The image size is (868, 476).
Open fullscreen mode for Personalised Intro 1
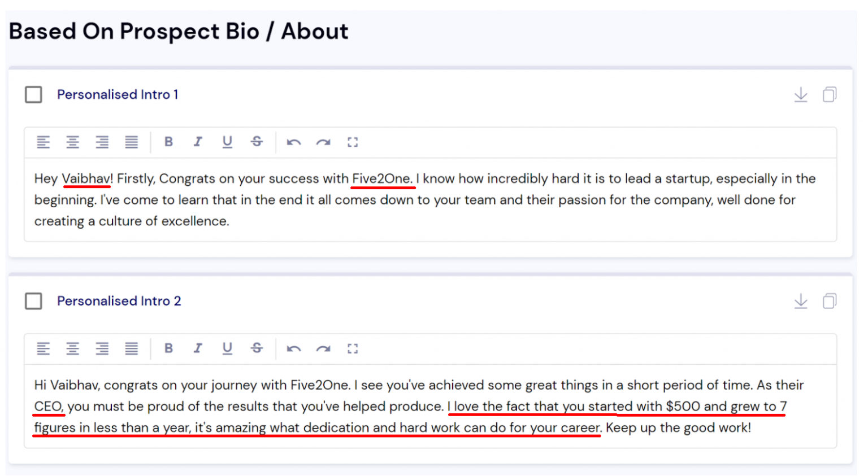coord(353,142)
